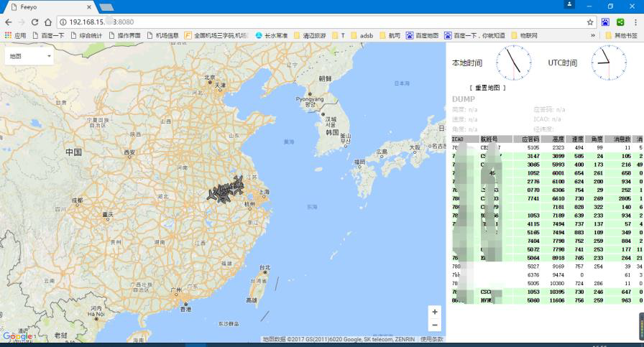Viewport: 644px width, 347px height.
Task: Select the row with 应答码 5072
Action: [548, 249]
